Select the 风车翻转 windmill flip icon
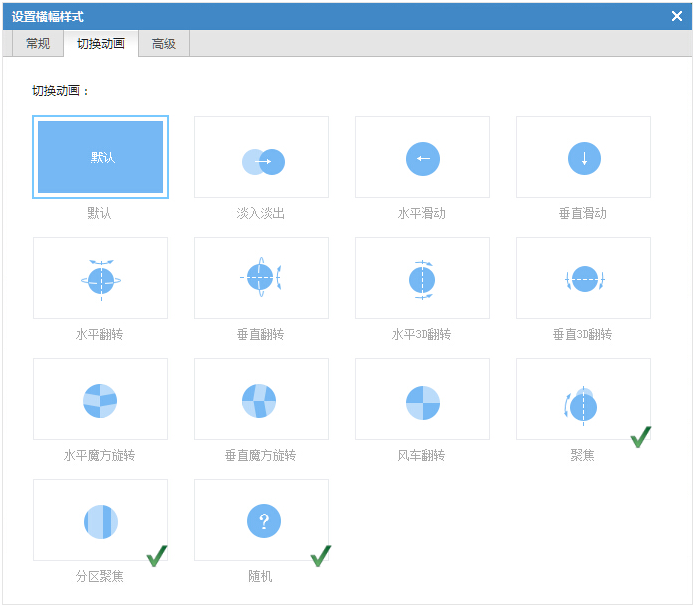 coord(422,400)
